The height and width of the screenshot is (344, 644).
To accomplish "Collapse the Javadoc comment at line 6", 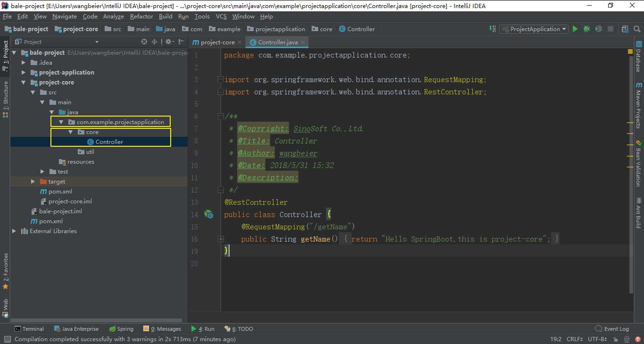I will [221, 117].
